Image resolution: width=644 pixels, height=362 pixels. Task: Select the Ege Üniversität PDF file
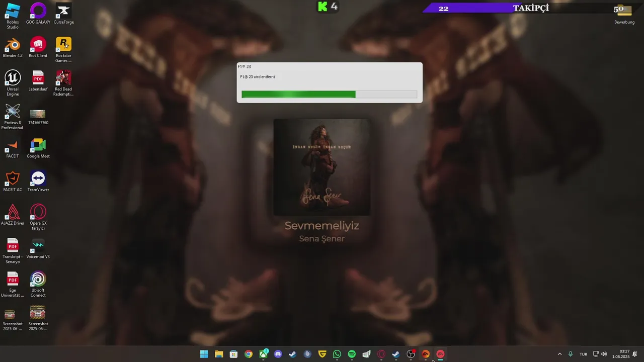point(13,285)
